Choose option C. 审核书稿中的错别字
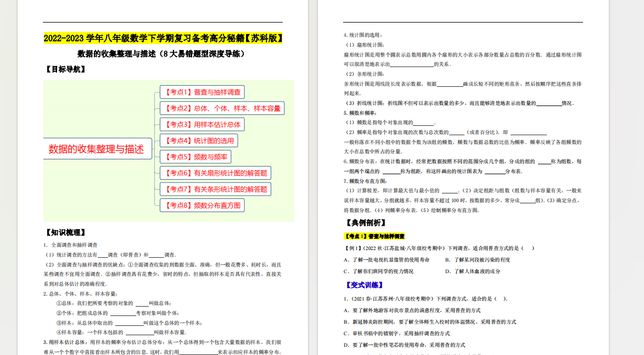The image size is (644, 355). click(x=397, y=333)
